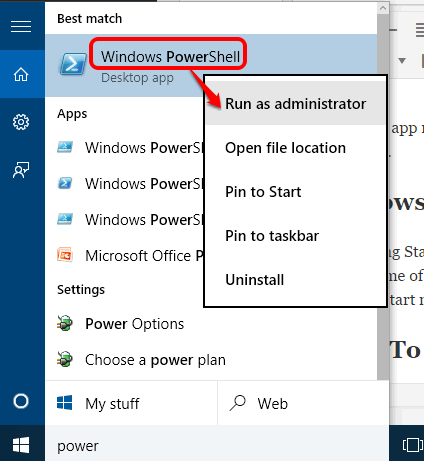Click the Microsoft Office PowerPoint icon
Image resolution: width=424 pixels, height=461 pixels.
65,255
